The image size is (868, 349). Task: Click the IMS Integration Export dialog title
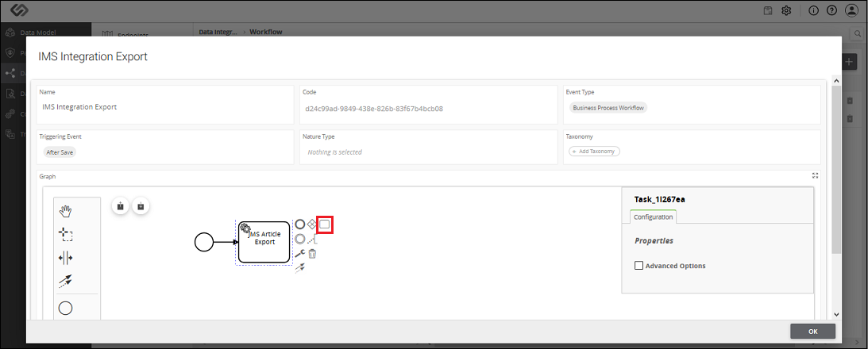point(92,56)
